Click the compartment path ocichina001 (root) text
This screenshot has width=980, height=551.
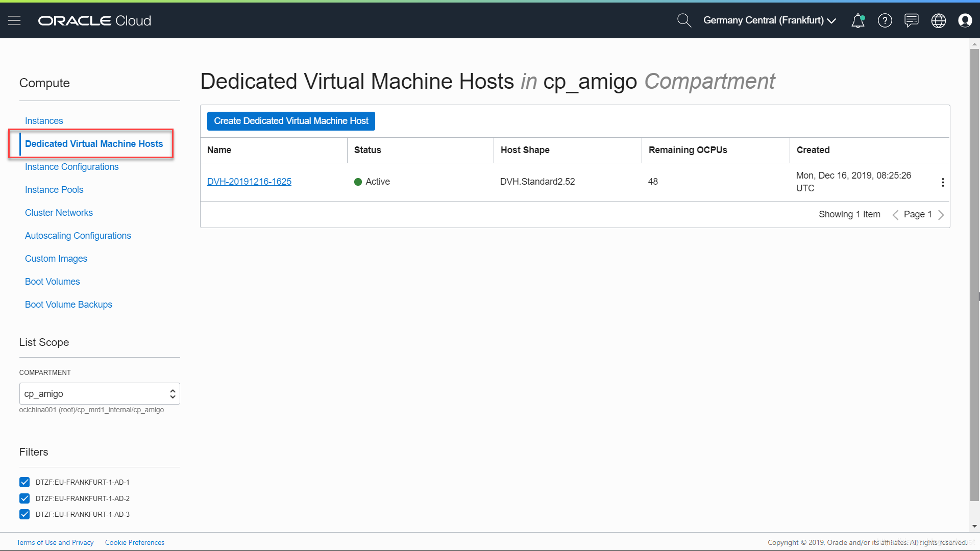tap(91, 410)
